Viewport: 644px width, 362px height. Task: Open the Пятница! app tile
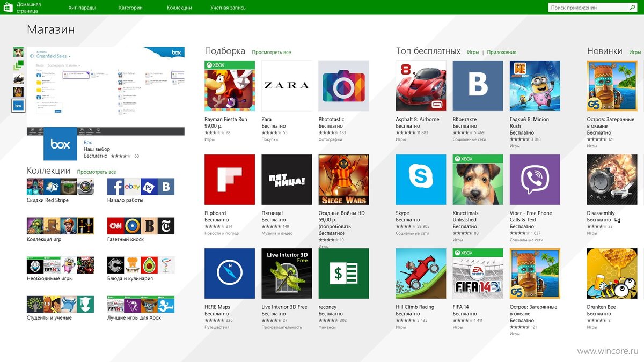click(287, 180)
